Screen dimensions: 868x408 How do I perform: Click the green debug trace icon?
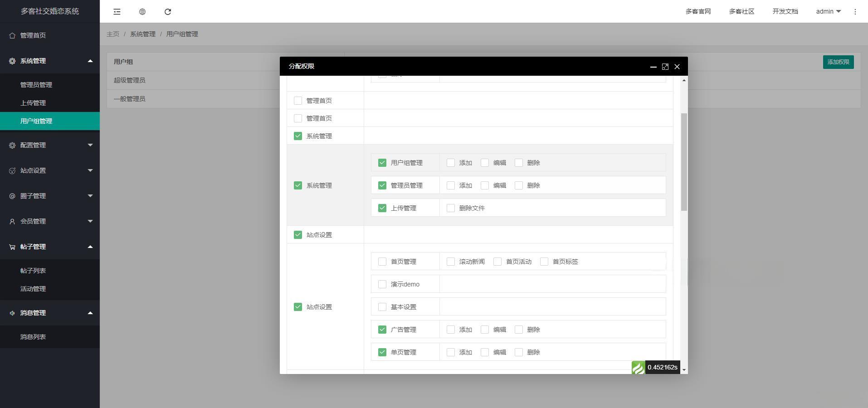(x=638, y=368)
